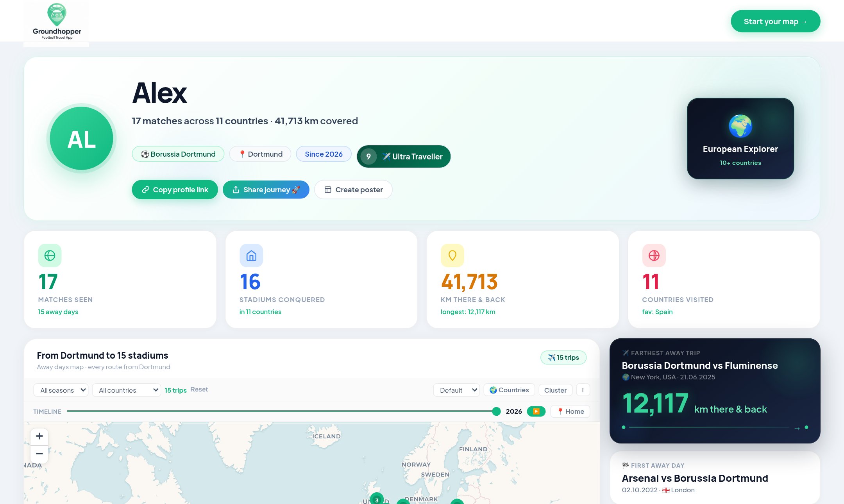Click the 17 matches seen stat card

120,279
